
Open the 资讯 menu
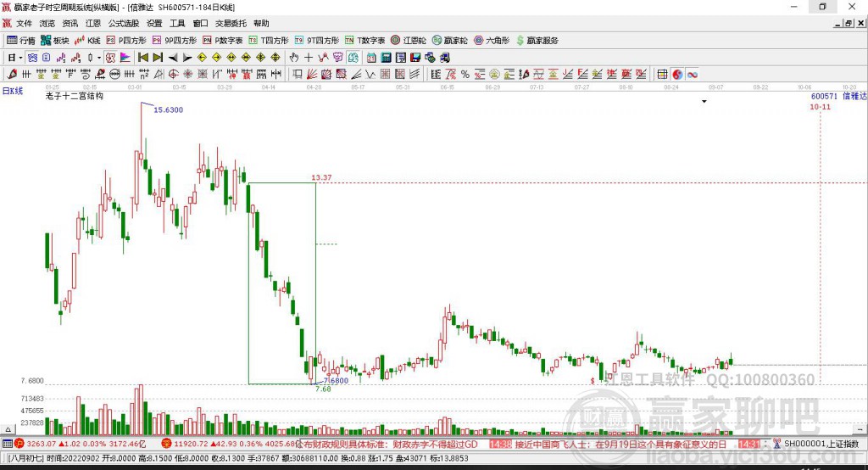coord(70,23)
